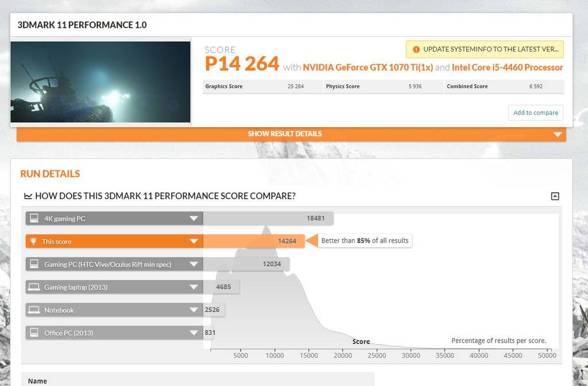
Task: Click the white arrow on Show Result Details
Action: click(x=557, y=134)
